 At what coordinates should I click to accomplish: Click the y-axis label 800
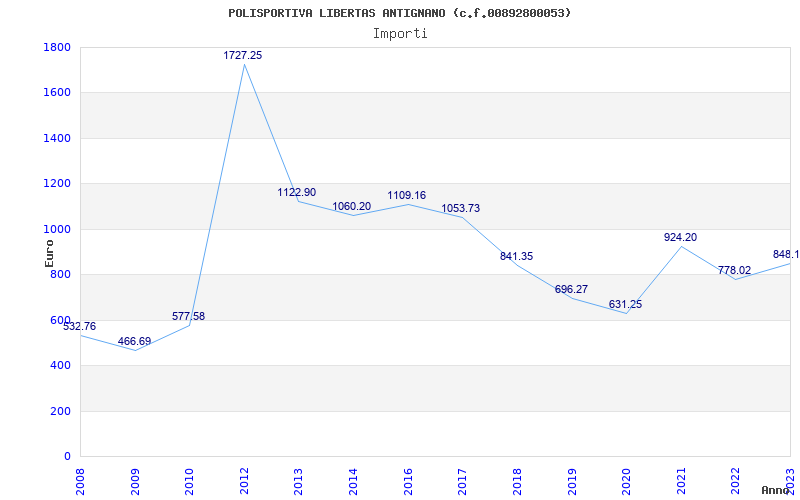click(x=61, y=274)
